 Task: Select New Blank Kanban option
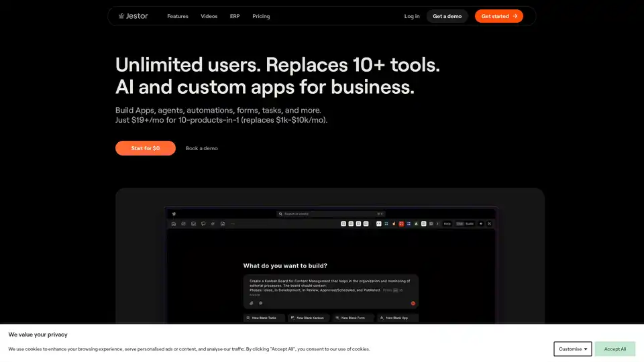click(x=309, y=318)
